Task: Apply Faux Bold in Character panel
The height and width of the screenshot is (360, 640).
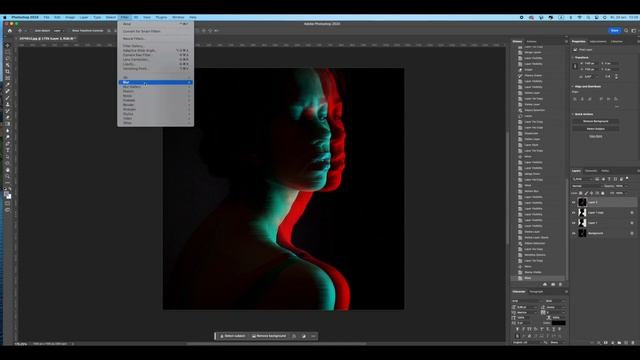Action: click(x=517, y=329)
